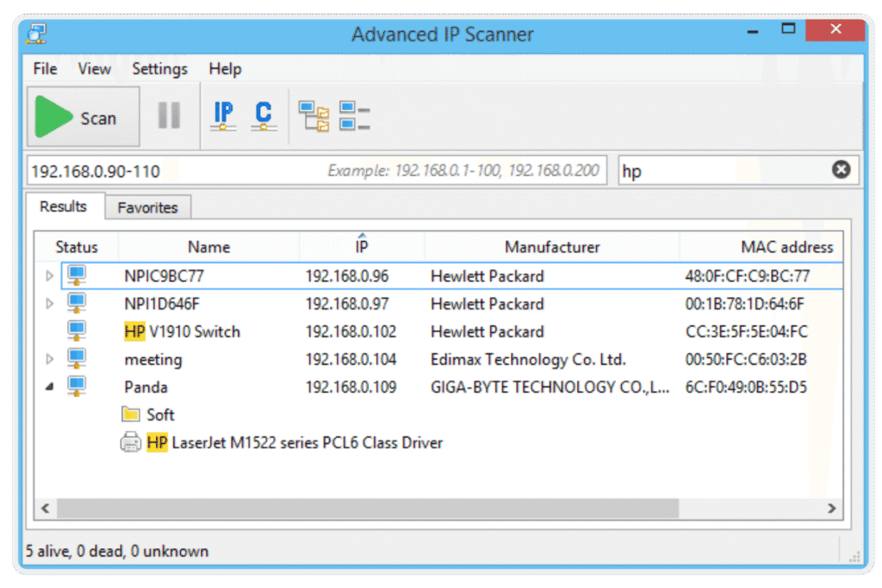Open the Help menu
This screenshot has width=882, height=588.
point(225,69)
